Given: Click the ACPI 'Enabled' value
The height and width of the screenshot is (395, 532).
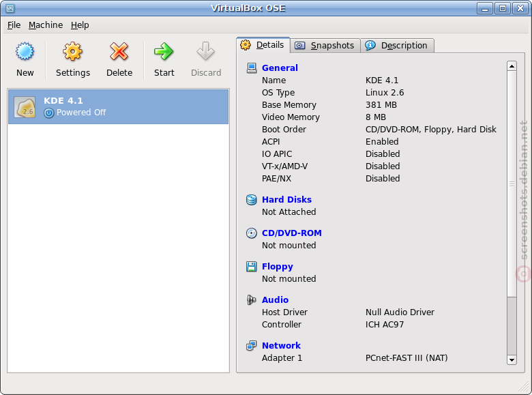Looking at the screenshot, I should pos(382,141).
